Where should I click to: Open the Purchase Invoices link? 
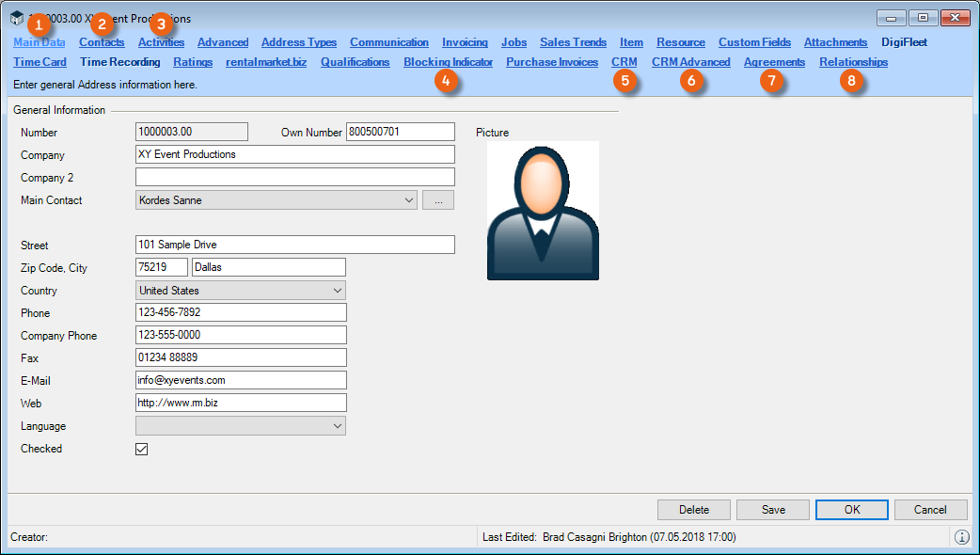click(552, 62)
